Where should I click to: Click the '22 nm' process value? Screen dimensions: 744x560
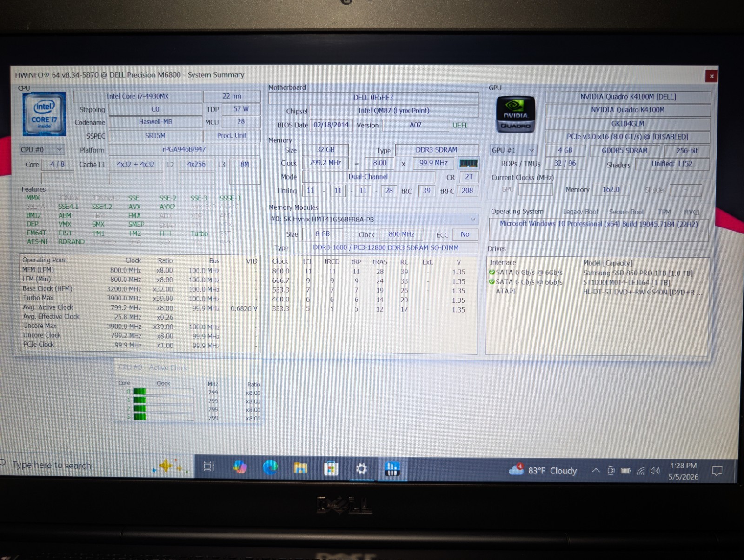point(232,96)
